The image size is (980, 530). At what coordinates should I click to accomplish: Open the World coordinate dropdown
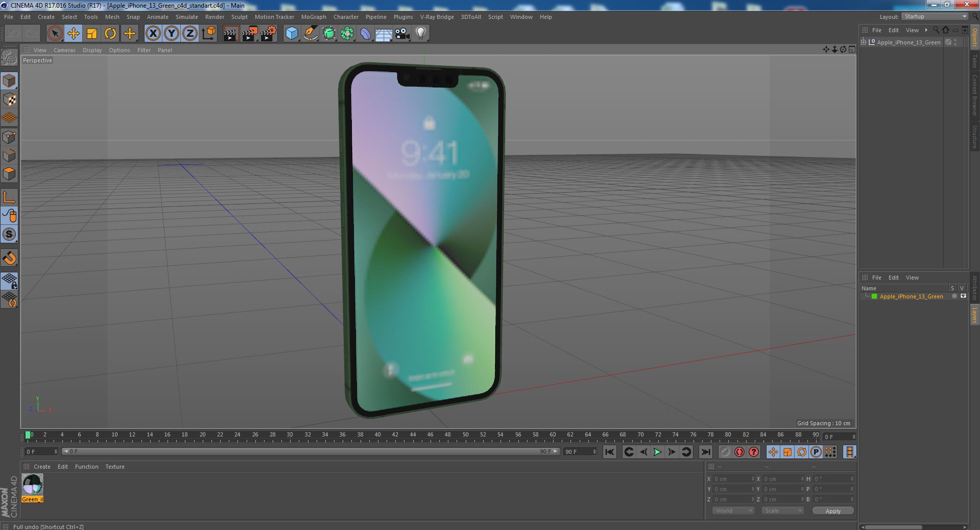tap(733, 511)
